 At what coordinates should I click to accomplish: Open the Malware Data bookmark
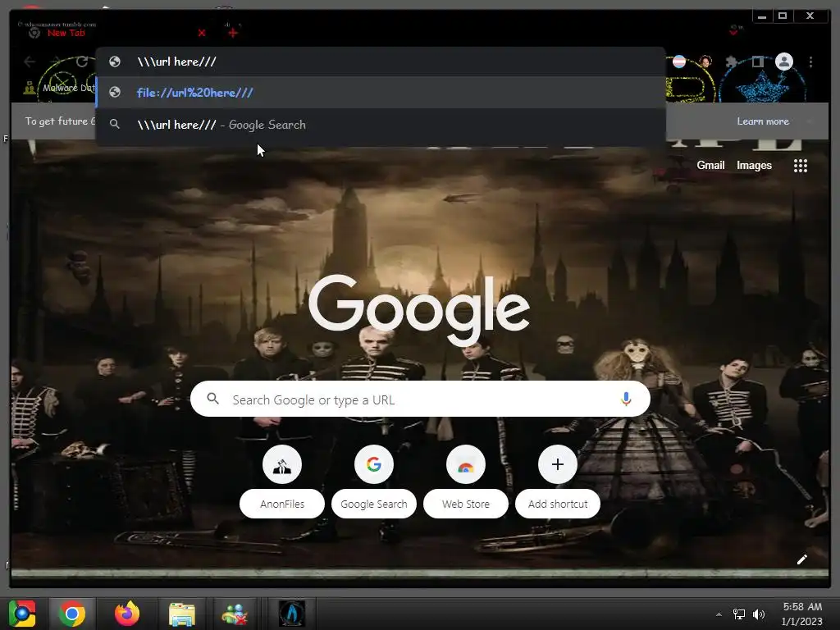pyautogui.click(x=59, y=88)
